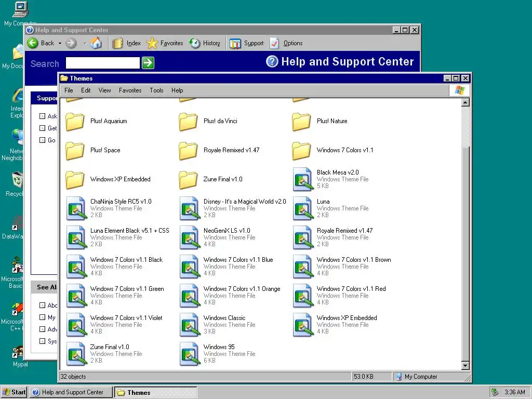
Task: Expand the 'Abc' See Also item
Action: [48, 305]
